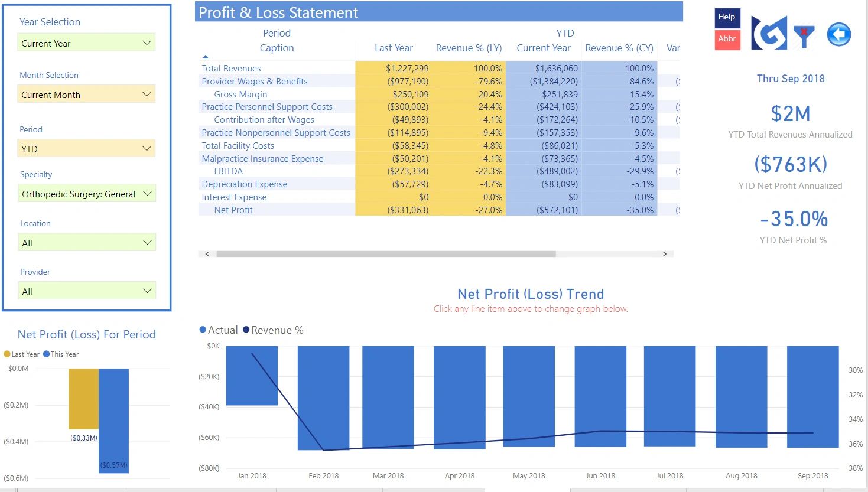
Task: Select the EBITDA line item
Action: (229, 171)
